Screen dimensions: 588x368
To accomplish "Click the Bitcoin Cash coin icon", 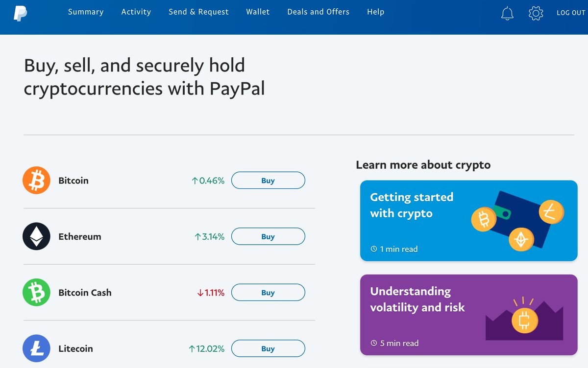I will [36, 293].
